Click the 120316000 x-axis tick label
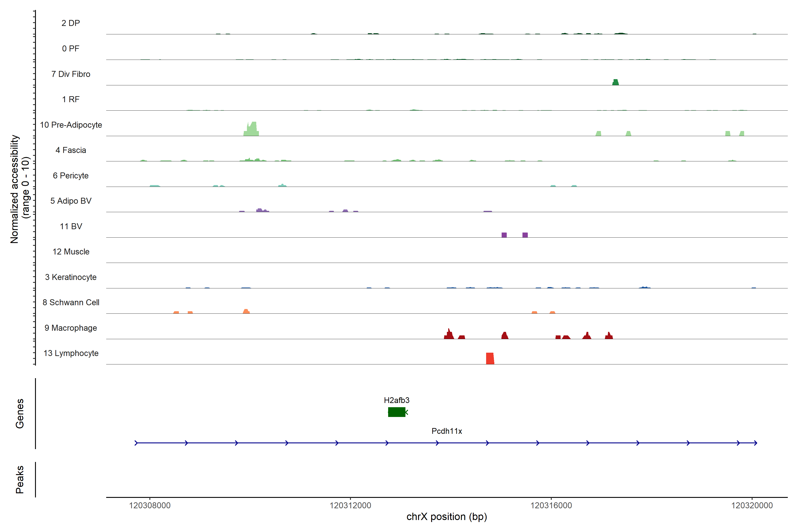 [551, 505]
